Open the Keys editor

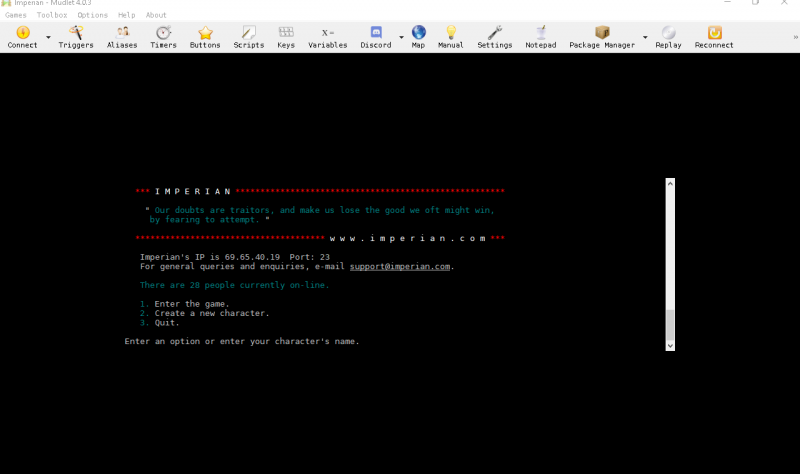click(286, 37)
